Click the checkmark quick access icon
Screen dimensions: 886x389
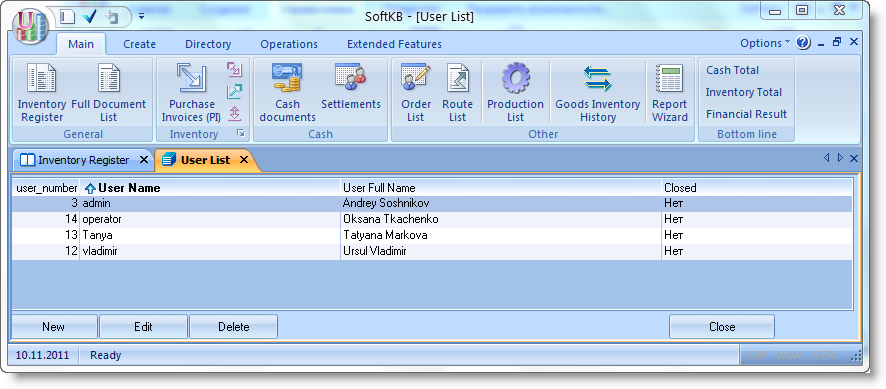pos(89,17)
